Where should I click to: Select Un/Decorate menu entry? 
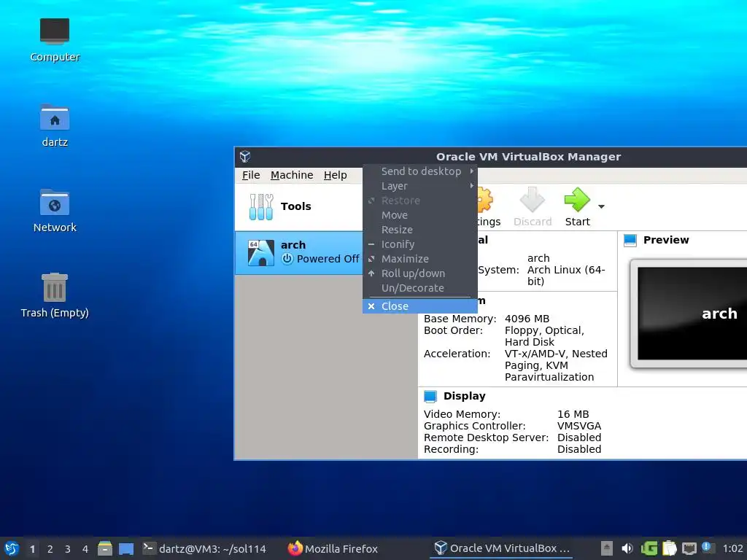[419, 288]
